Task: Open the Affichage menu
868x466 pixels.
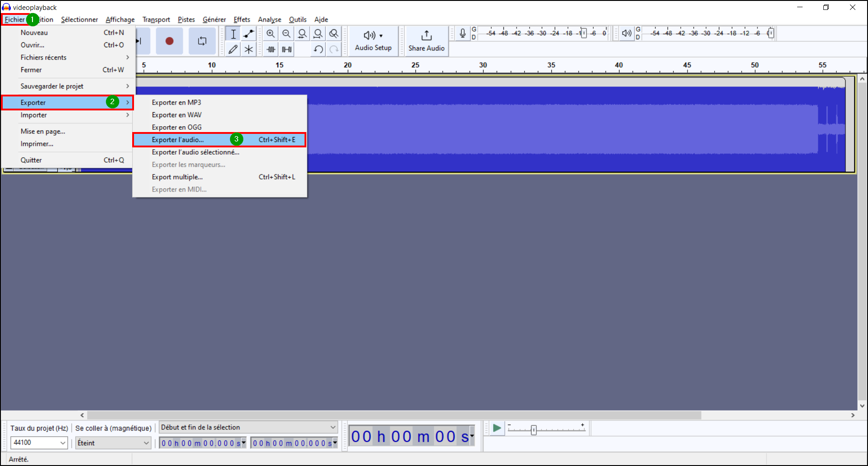Action: (x=120, y=19)
